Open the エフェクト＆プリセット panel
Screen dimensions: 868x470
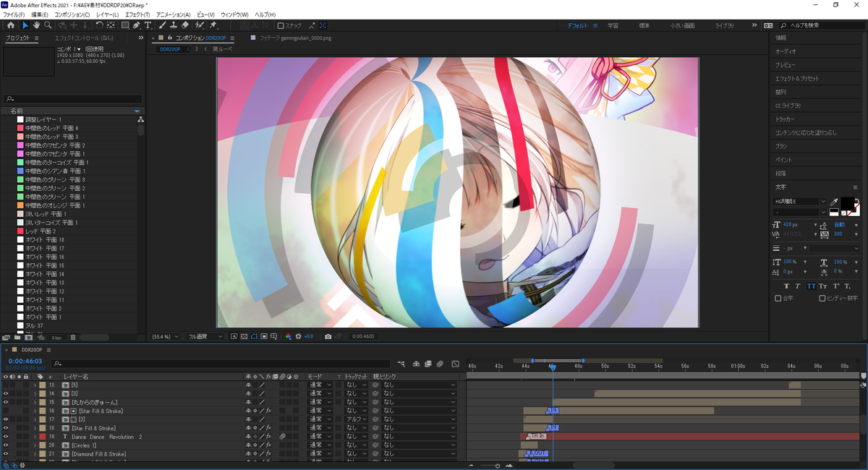click(x=797, y=78)
